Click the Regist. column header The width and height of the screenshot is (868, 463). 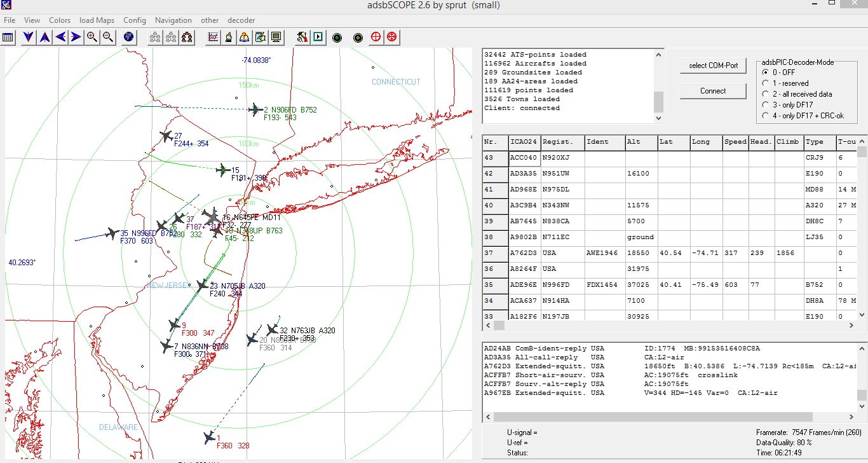562,142
